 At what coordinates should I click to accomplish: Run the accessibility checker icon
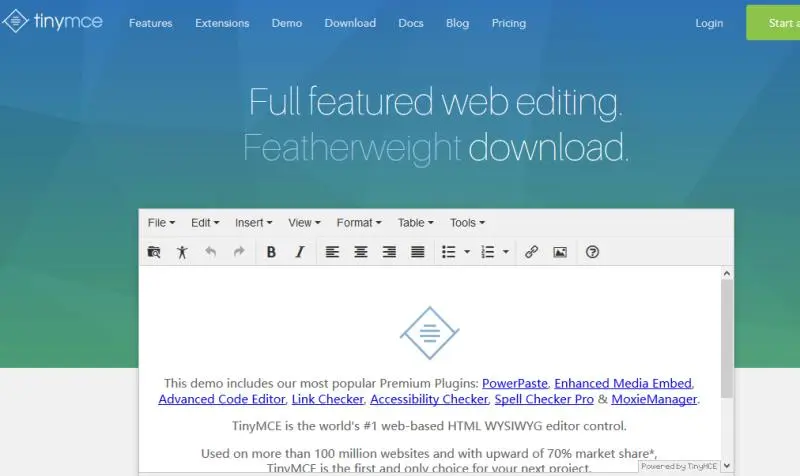point(182,252)
